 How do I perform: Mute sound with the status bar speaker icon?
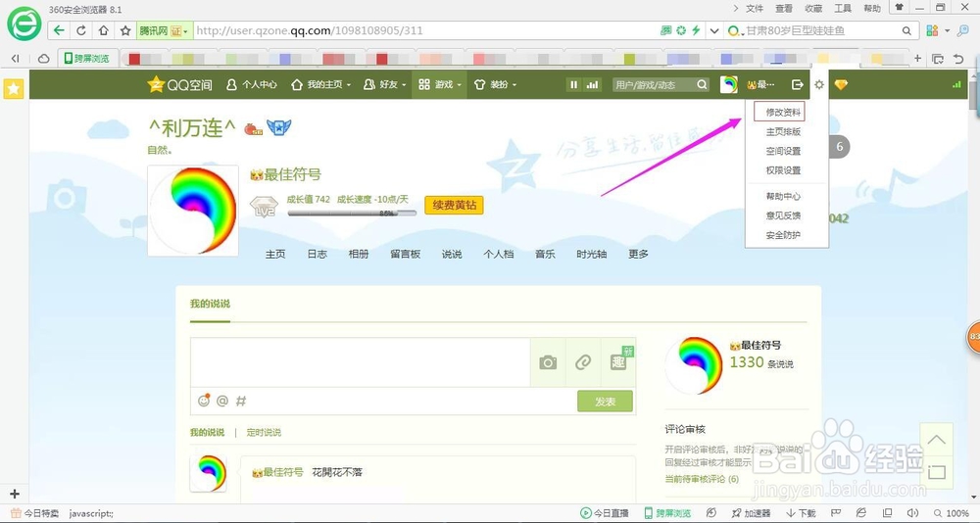click(912, 513)
